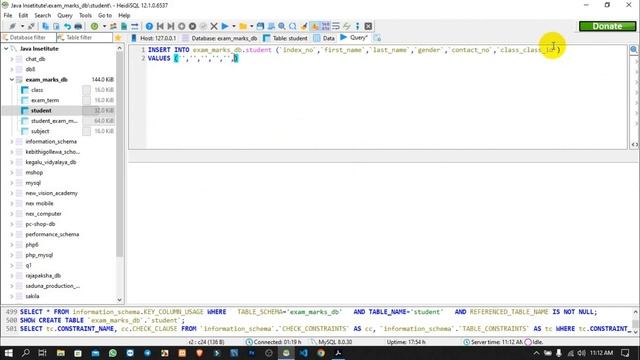
Task: Expand the sakila database node
Action: pyautogui.click(x=12, y=296)
